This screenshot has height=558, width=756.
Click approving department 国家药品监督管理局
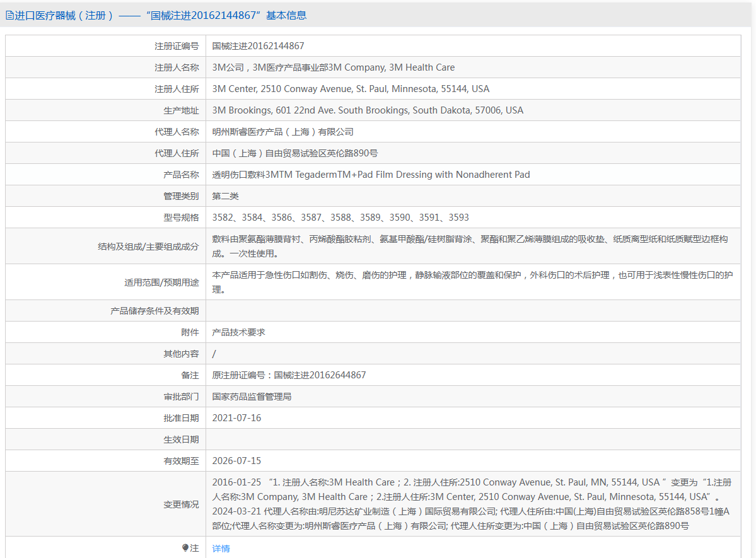pyautogui.click(x=252, y=397)
